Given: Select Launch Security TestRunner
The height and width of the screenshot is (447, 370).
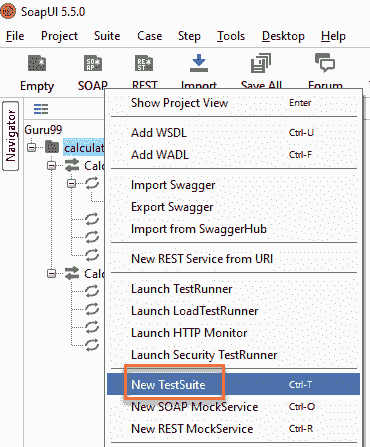Looking at the screenshot, I should (x=234, y=355).
